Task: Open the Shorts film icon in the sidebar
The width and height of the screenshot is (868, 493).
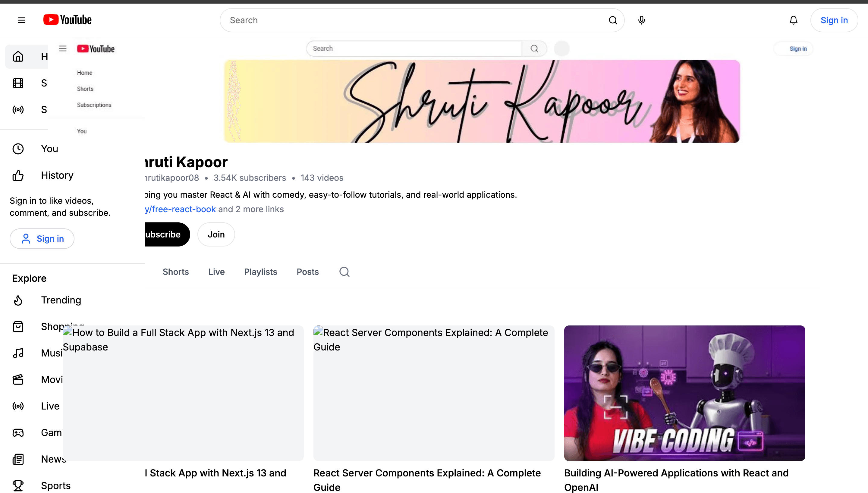Action: click(18, 83)
